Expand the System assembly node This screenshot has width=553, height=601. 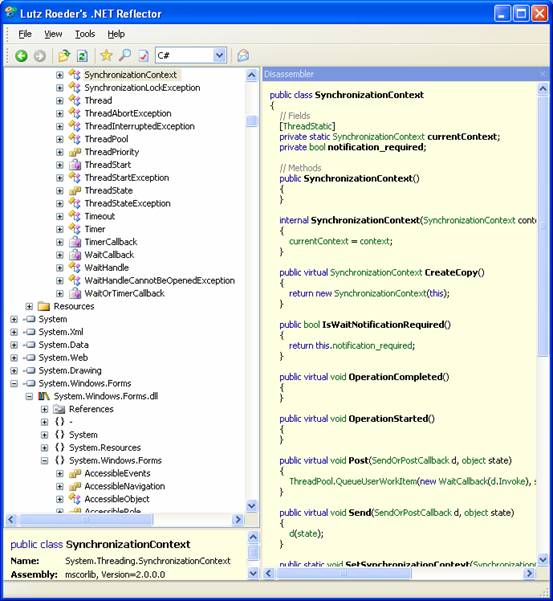pos(14,319)
